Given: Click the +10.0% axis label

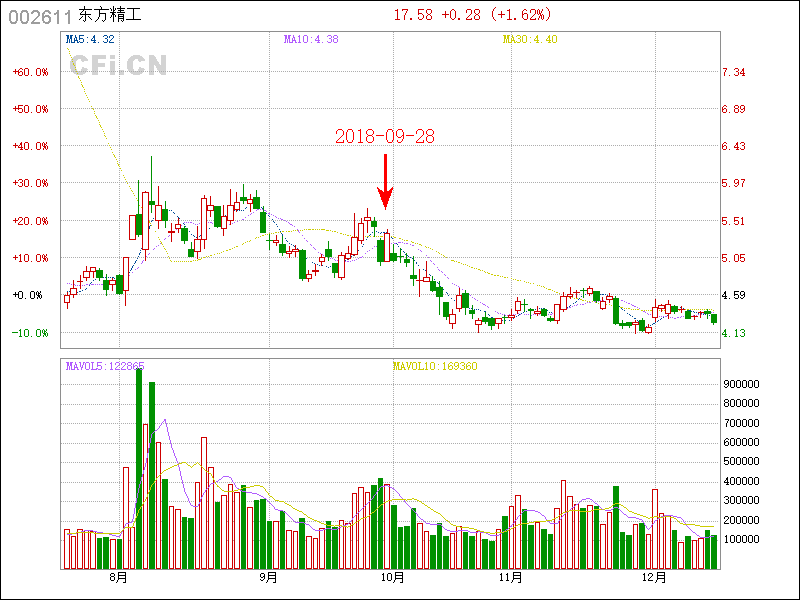Looking at the screenshot, I should point(31,258).
